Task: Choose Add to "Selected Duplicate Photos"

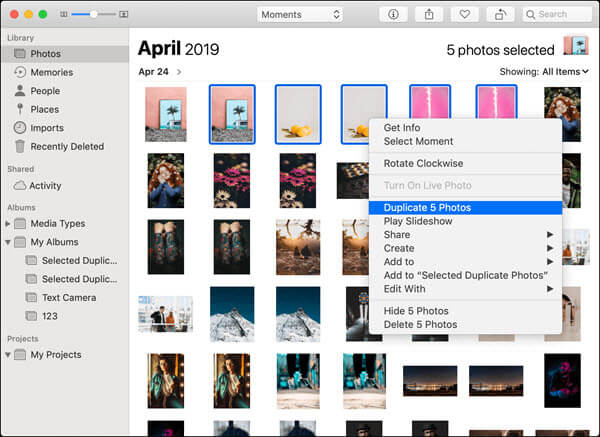Action: click(x=465, y=275)
